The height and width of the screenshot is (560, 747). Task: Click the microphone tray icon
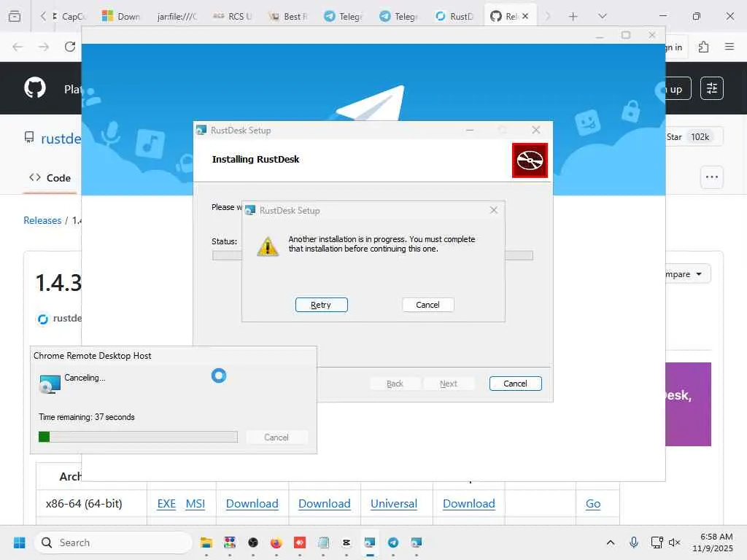point(634,542)
